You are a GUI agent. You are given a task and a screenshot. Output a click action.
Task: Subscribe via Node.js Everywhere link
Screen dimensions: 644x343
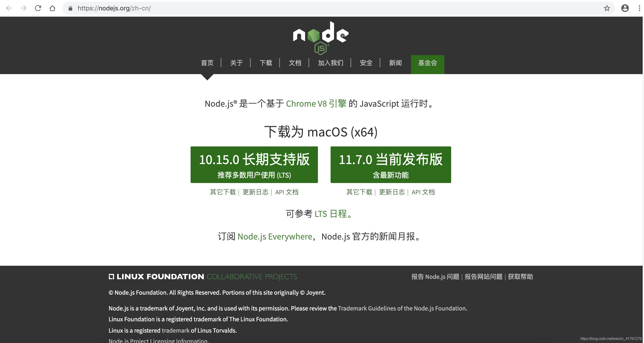(x=275, y=236)
